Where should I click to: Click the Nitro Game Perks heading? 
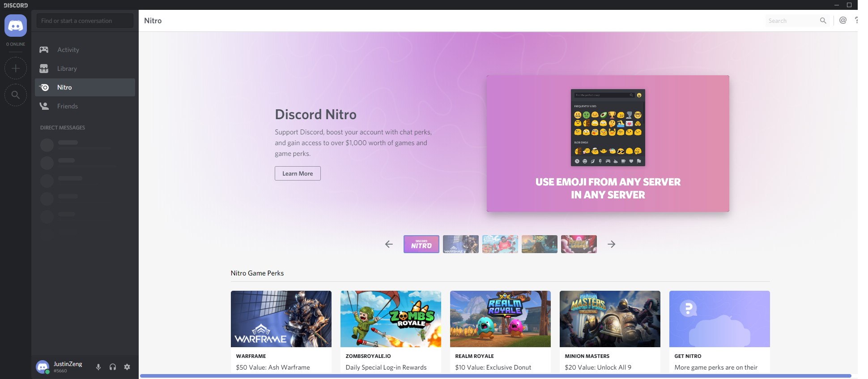click(x=257, y=273)
